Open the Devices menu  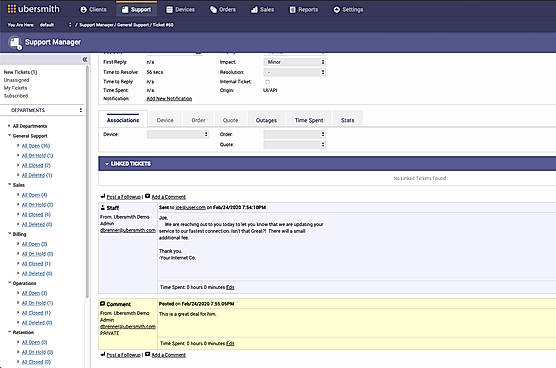pos(180,10)
